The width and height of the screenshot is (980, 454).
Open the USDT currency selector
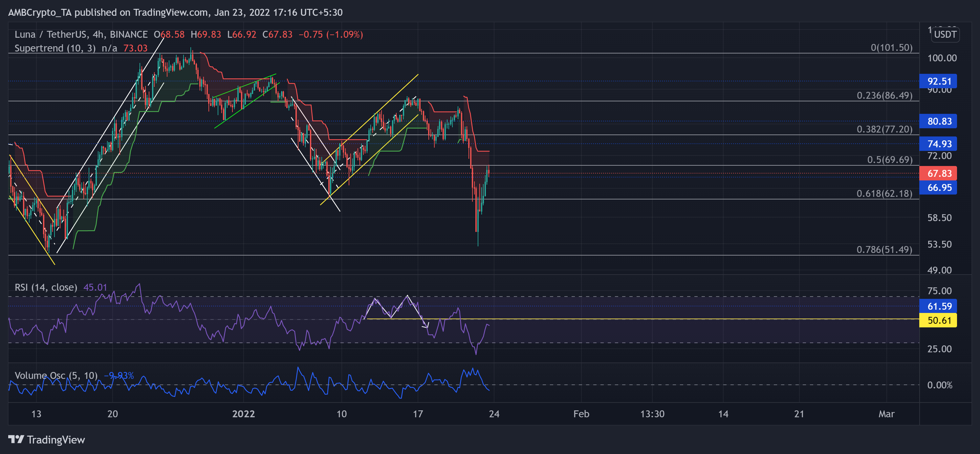pyautogui.click(x=945, y=34)
